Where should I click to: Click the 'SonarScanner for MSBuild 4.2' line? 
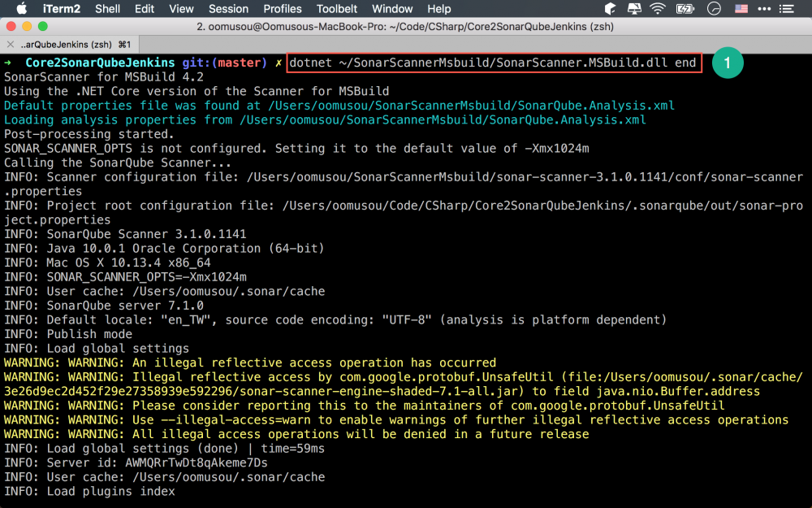tap(104, 77)
